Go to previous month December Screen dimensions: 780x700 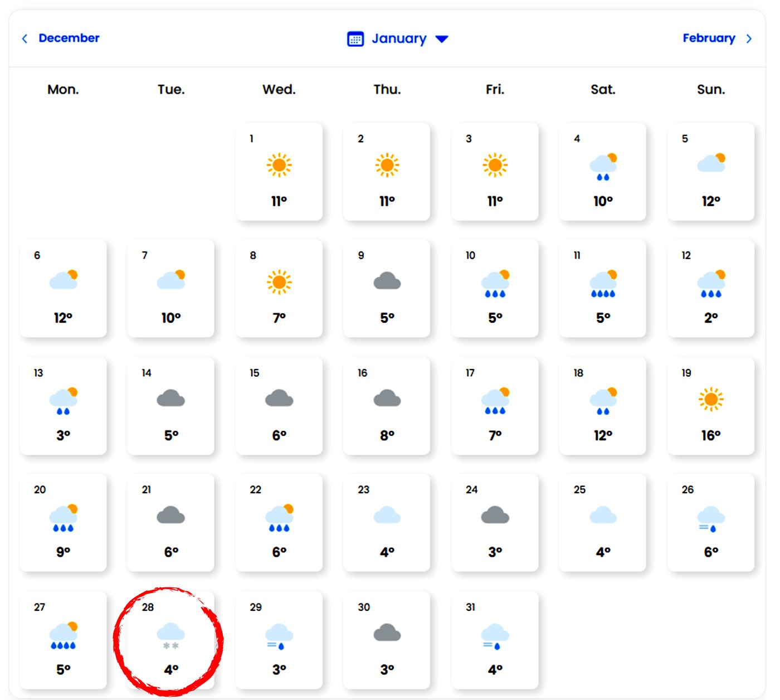click(x=69, y=38)
